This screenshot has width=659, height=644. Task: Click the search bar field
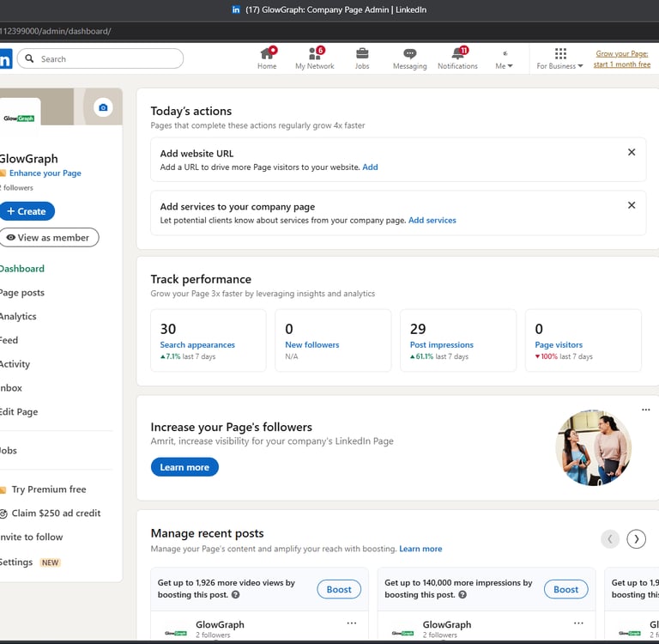[x=100, y=59]
